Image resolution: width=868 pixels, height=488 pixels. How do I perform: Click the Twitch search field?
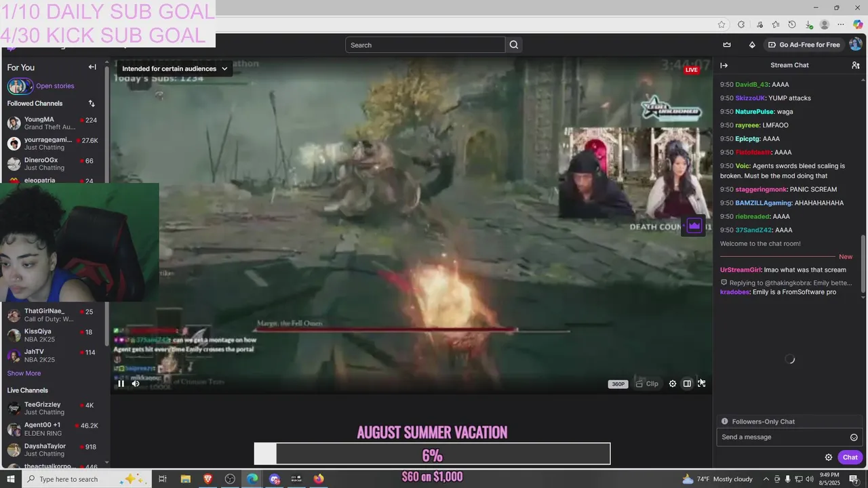[x=425, y=45]
